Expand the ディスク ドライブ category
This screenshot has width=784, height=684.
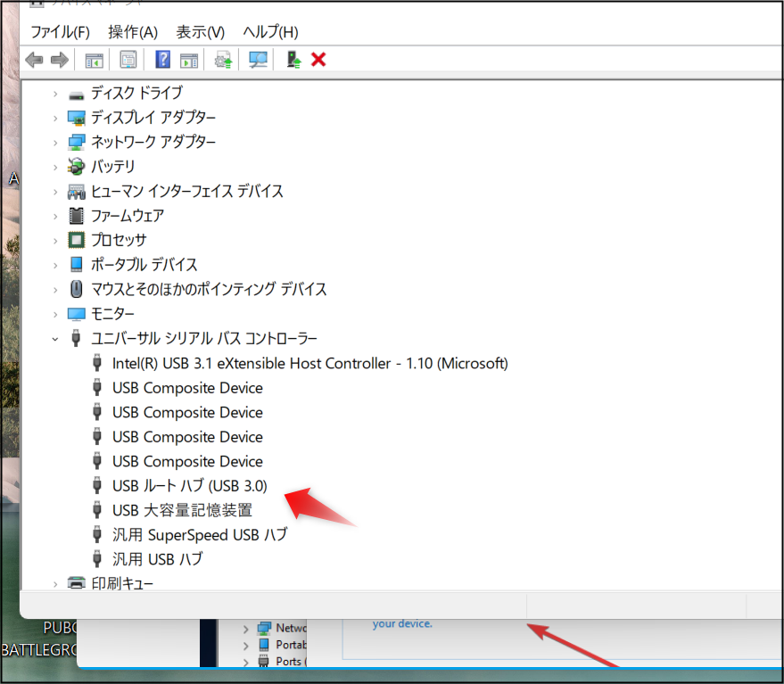(55, 93)
